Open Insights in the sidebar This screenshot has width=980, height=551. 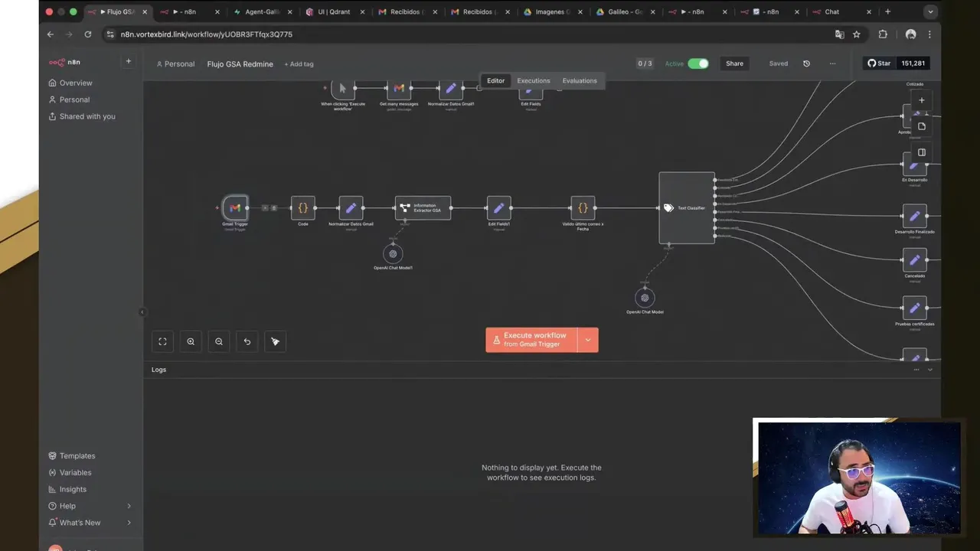pos(73,489)
